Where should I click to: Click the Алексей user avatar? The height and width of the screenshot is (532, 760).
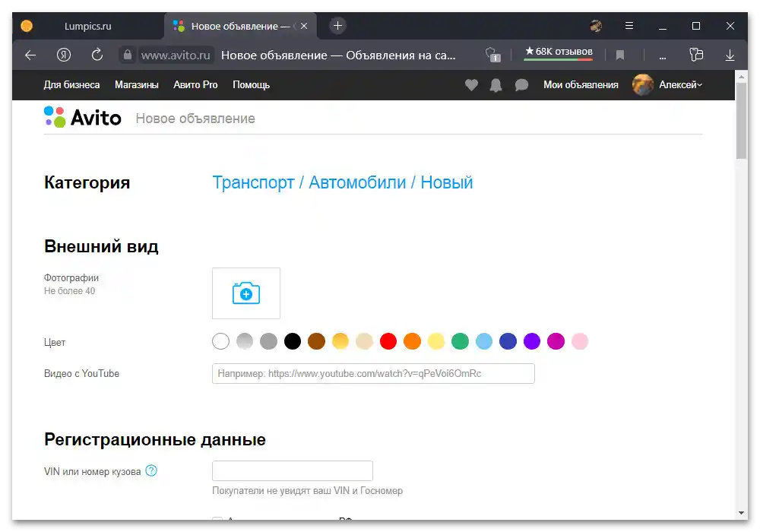643,85
